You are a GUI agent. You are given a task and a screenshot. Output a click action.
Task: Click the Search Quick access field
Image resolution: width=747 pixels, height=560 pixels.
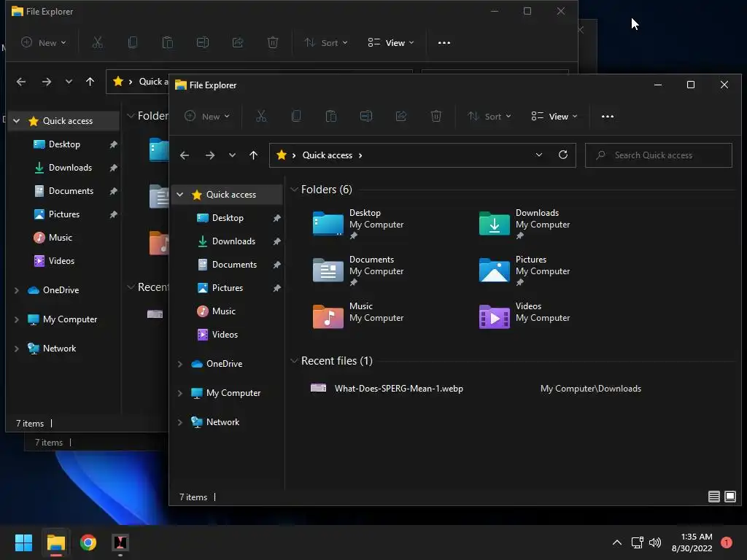[x=659, y=155]
